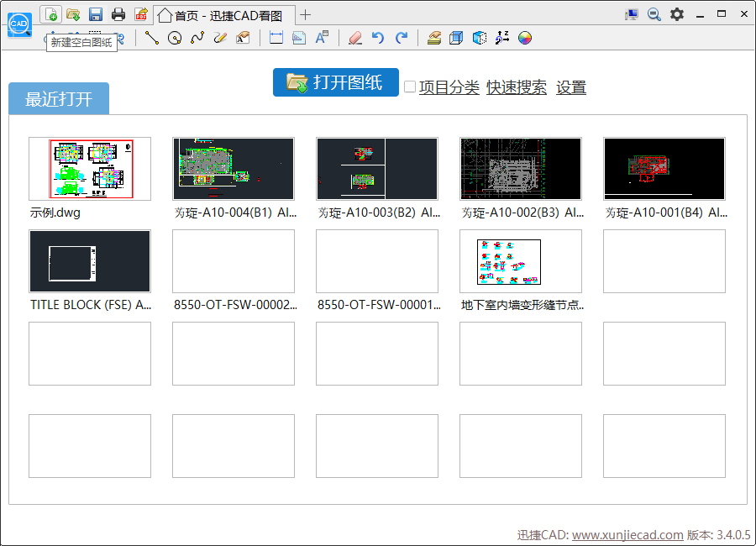Open the A10-002(B3) drawing thumbnail
Screen dimensions: 756x546
pyautogui.click(x=521, y=169)
